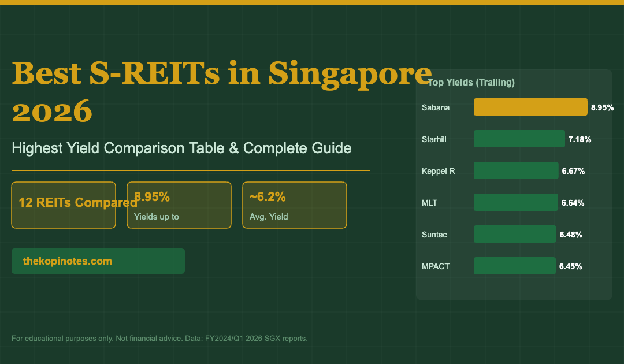Image resolution: width=624 pixels, height=364 pixels.
Task: Click the Starhill row label
Action: 434,139
